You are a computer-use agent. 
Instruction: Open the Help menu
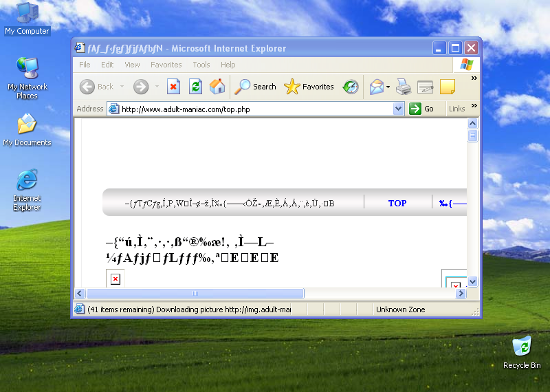[228, 65]
